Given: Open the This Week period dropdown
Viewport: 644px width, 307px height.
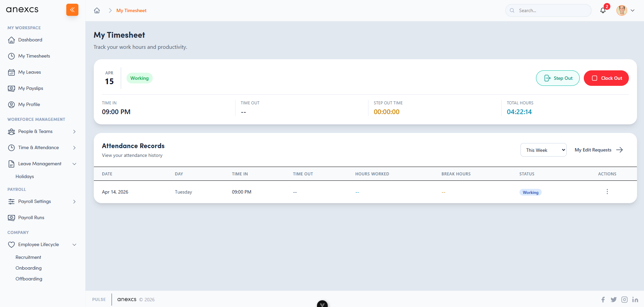Looking at the screenshot, I should [543, 150].
